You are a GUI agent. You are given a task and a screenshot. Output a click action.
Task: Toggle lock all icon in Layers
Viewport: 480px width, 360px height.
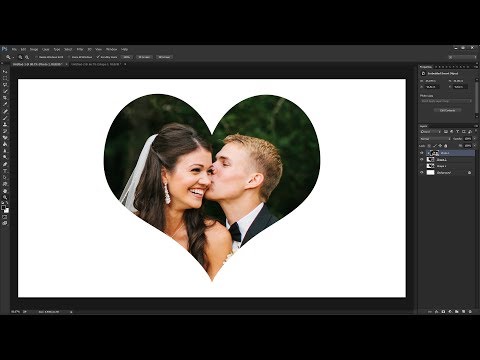coord(446,146)
